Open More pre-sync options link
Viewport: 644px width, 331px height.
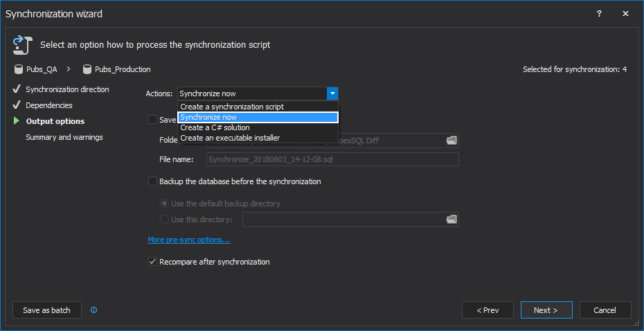tap(188, 240)
